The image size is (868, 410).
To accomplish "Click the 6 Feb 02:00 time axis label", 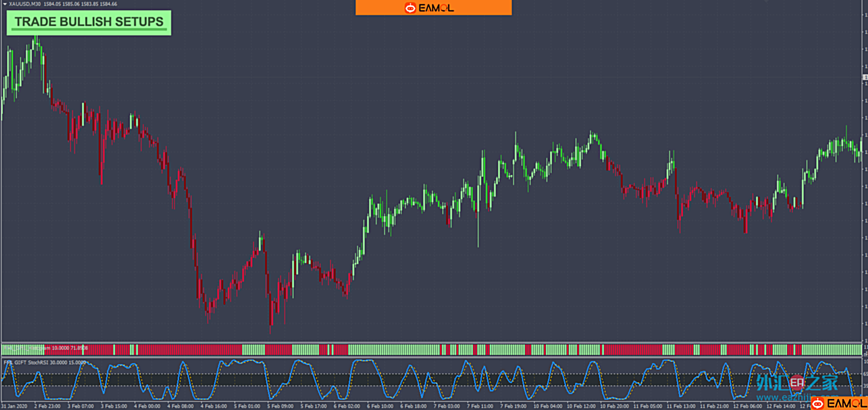I will click(x=346, y=406).
